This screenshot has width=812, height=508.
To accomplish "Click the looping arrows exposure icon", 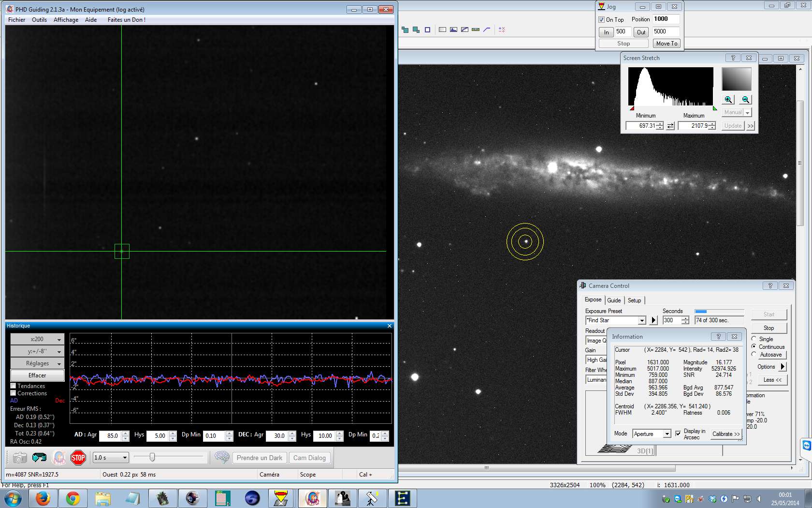I will point(39,458).
